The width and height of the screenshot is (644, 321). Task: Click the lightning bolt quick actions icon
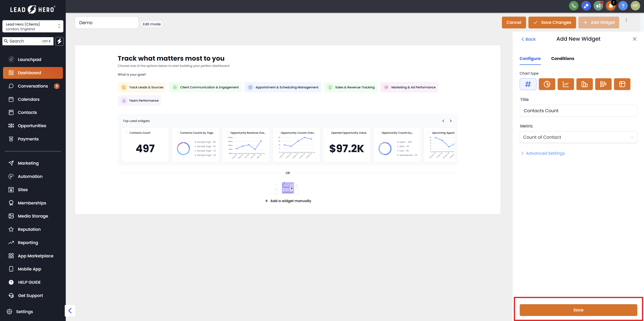(x=59, y=41)
